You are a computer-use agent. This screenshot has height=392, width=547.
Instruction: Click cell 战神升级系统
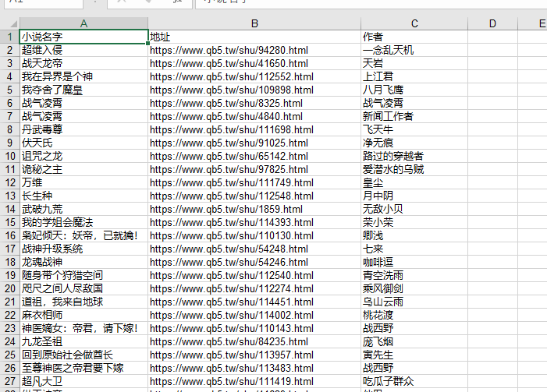coord(84,249)
